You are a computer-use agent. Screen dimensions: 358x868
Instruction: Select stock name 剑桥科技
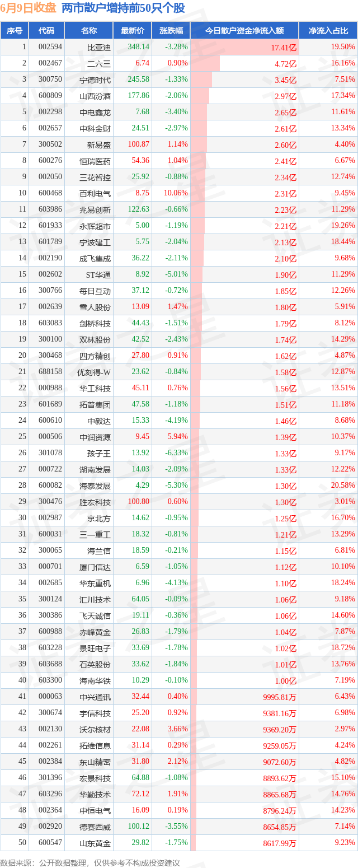click(95, 324)
